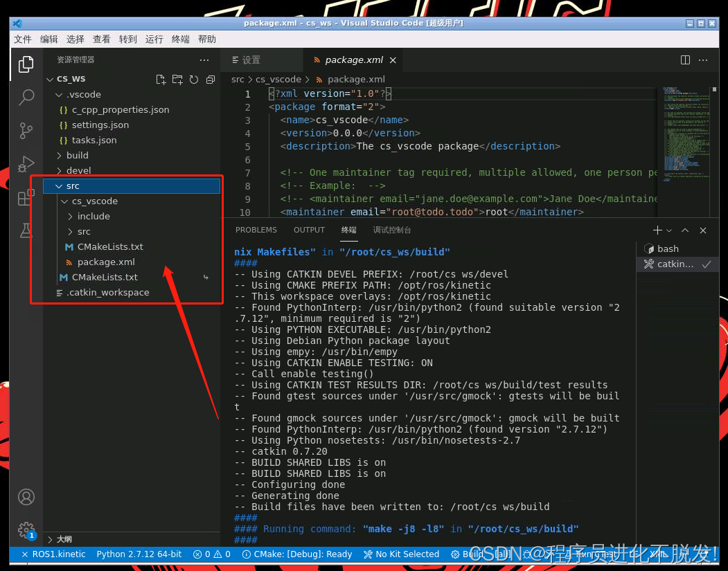Open the Run and Debug view
728x571 pixels.
click(x=26, y=164)
